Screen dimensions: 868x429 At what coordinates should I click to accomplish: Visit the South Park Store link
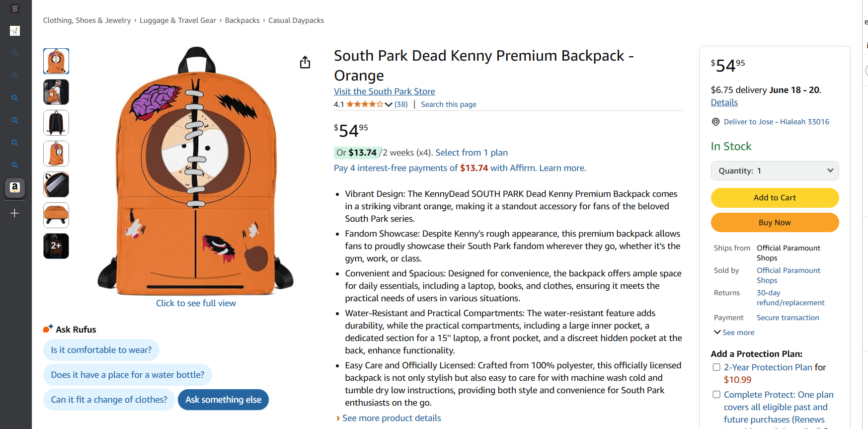click(x=384, y=91)
